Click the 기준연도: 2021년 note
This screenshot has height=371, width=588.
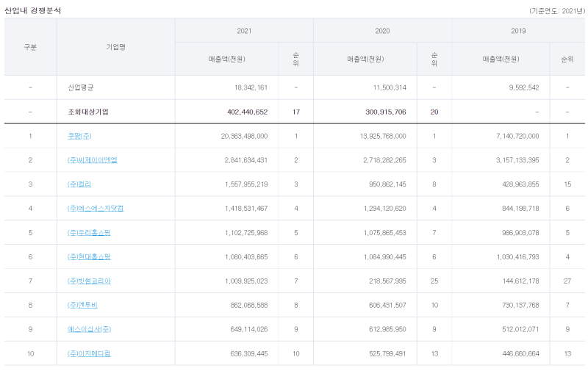tap(556, 10)
